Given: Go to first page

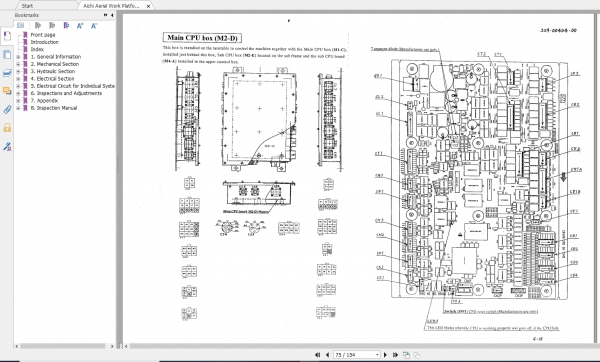Looking at the screenshot, I should pyautogui.click(x=318, y=355).
